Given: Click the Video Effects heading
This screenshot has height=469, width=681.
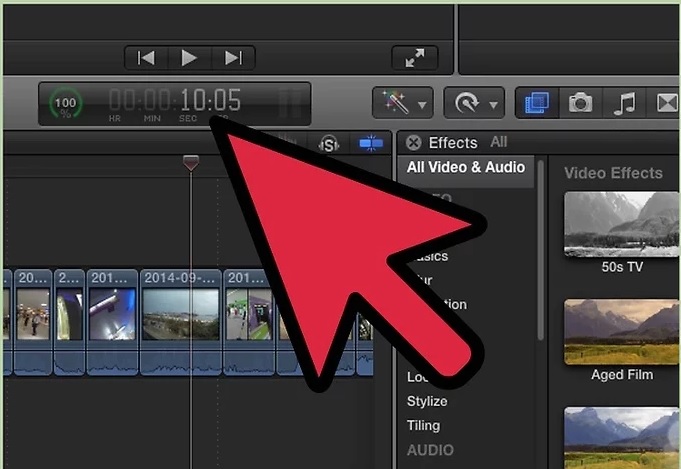Looking at the screenshot, I should pyautogui.click(x=613, y=173).
